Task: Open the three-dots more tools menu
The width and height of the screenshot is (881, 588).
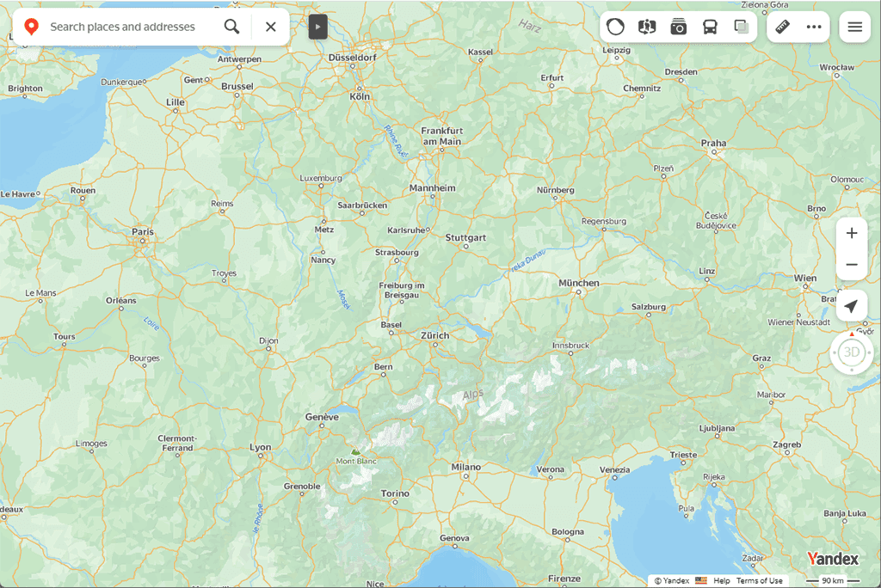Action: click(814, 27)
